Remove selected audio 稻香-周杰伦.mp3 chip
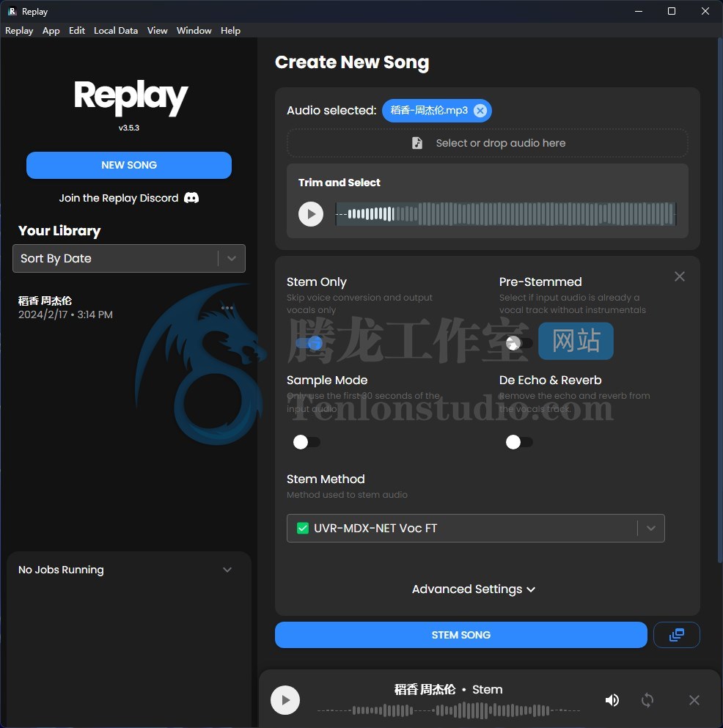The width and height of the screenshot is (723, 728). click(480, 111)
